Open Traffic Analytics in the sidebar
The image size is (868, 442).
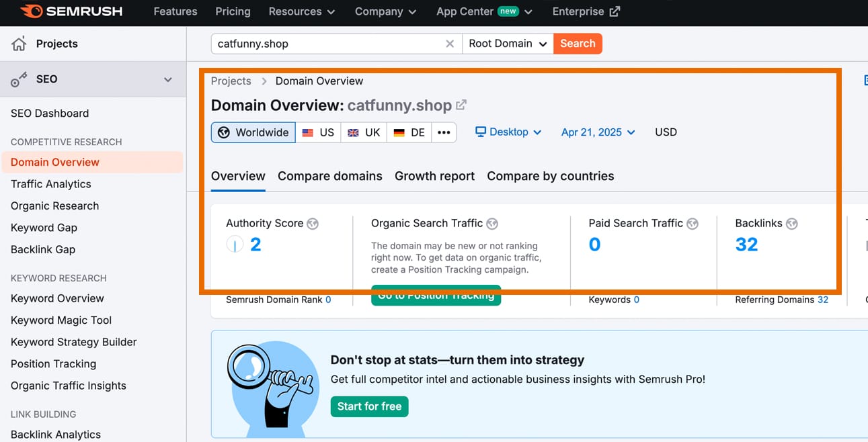pos(51,184)
